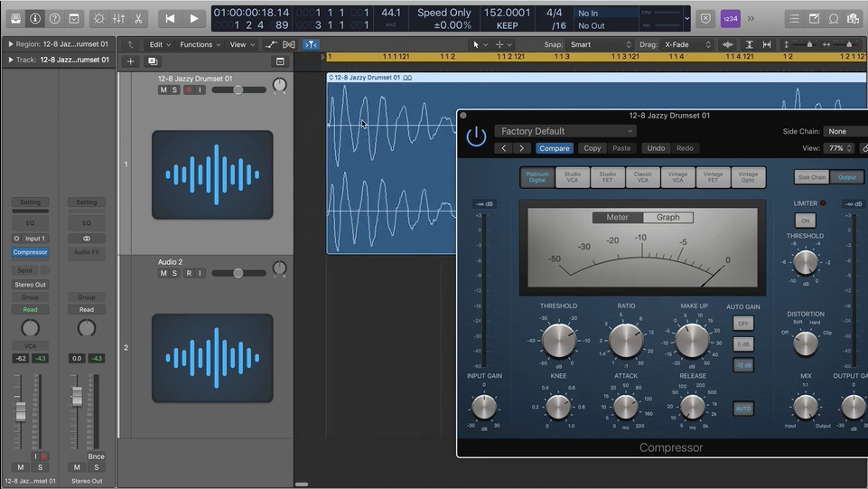Expand the Track inspector disclosure triangle
The height and width of the screenshot is (489, 868).
11,60
